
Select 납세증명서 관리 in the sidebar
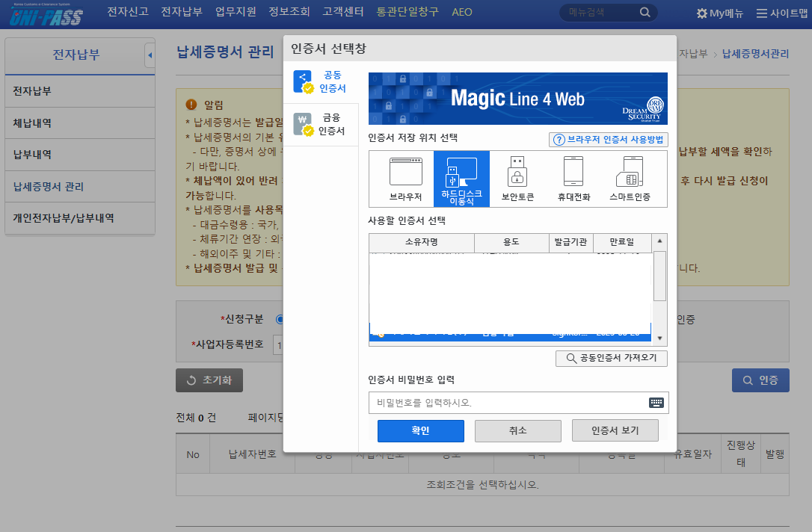pos(80,186)
